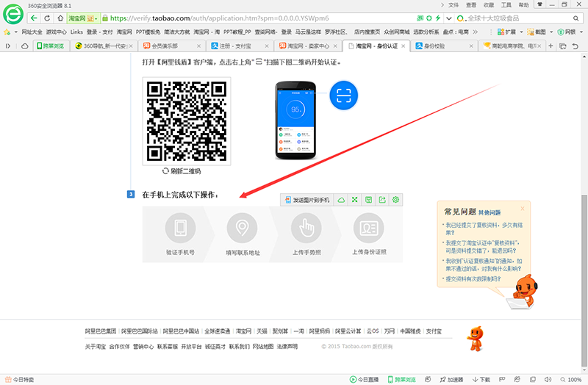588x385 pixels.
Task: Click the 验证手机号 step icon
Action: pos(180,228)
